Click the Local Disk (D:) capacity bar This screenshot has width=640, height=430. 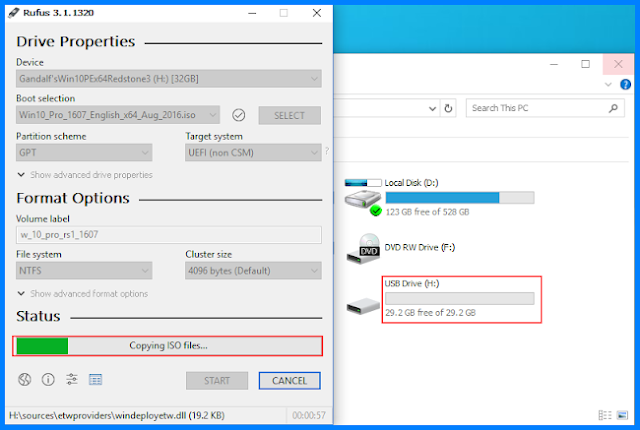tap(460, 198)
